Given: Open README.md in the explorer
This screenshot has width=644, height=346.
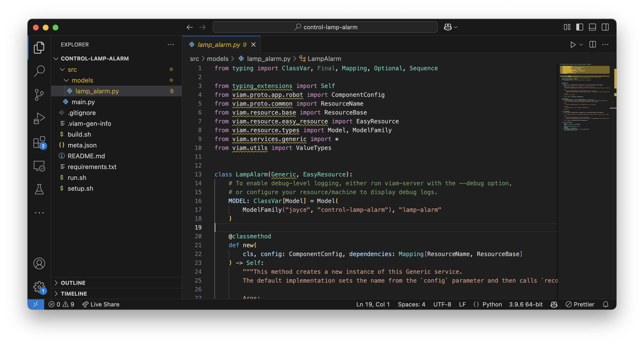Looking at the screenshot, I should click(116, 156).
